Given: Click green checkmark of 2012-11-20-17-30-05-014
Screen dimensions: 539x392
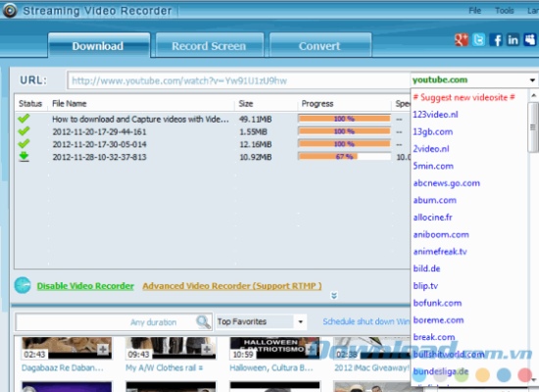Looking at the screenshot, I should click(24, 143).
